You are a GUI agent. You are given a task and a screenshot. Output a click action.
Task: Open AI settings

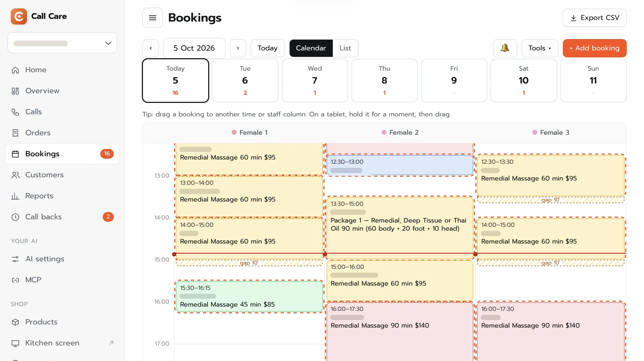(x=62, y=259)
